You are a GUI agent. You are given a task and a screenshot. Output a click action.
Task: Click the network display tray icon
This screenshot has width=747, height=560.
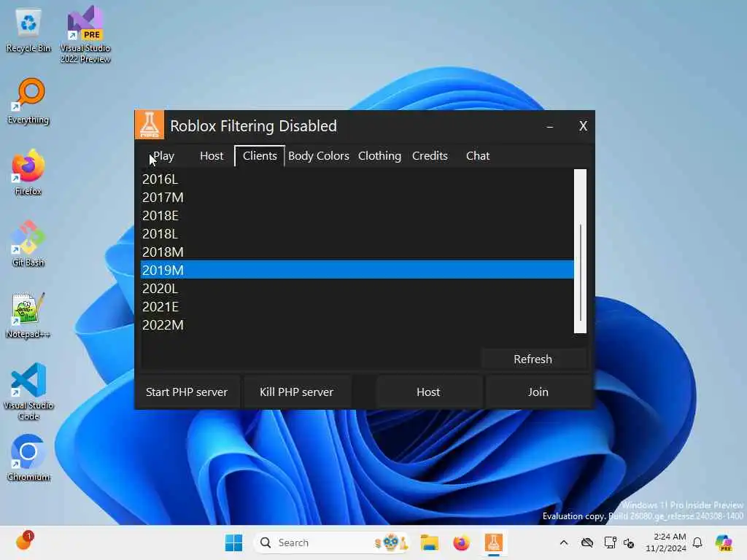pos(609,542)
